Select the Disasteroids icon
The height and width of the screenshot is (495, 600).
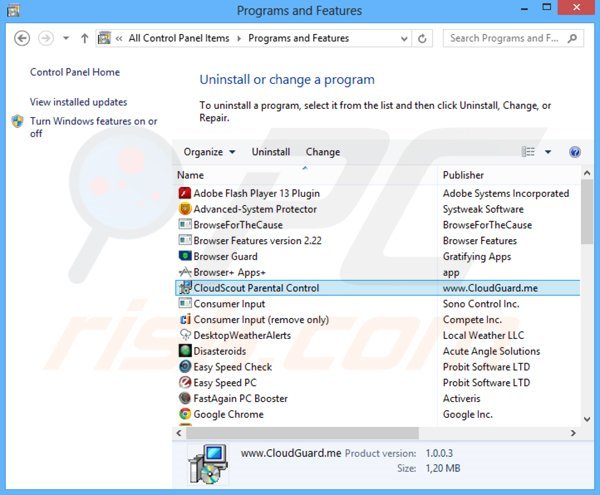pyautogui.click(x=185, y=351)
